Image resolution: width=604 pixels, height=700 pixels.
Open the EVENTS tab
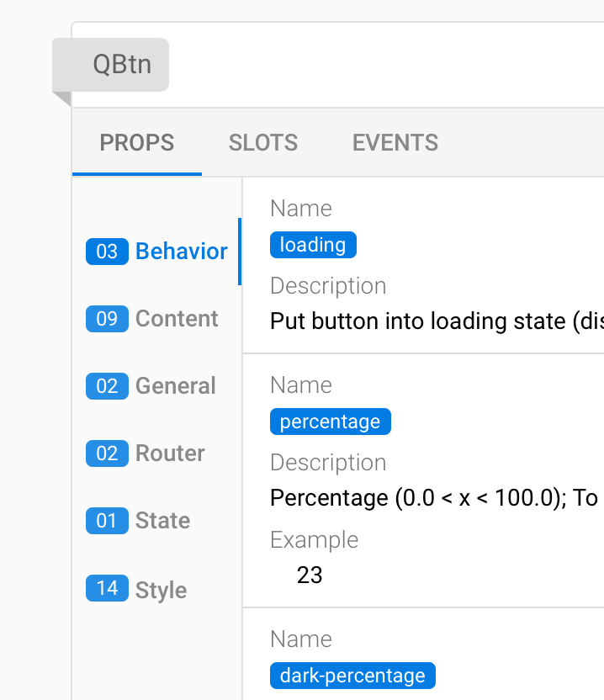point(395,143)
